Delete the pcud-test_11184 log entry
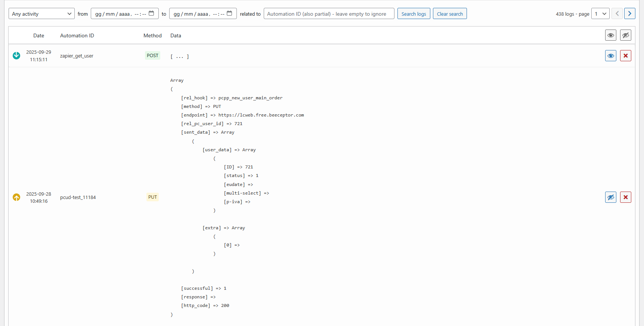The width and height of the screenshot is (644, 326). click(x=625, y=197)
